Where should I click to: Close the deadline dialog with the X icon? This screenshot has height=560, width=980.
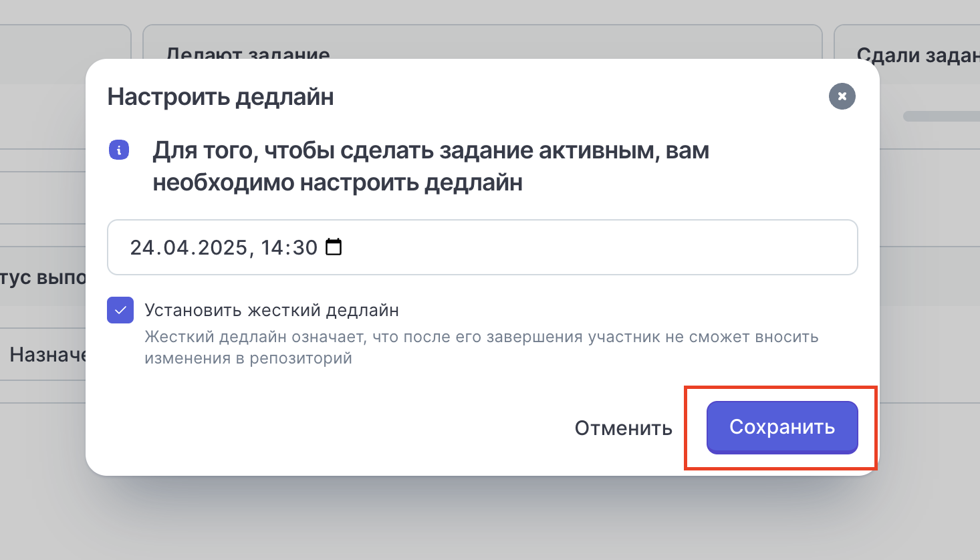pos(842,96)
